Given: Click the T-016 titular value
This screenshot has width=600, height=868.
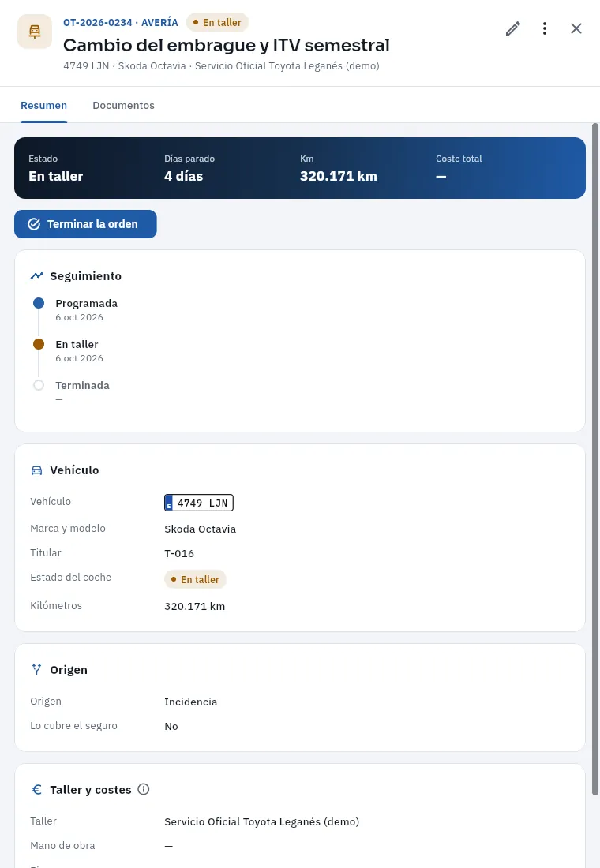Looking at the screenshot, I should pos(179,554).
